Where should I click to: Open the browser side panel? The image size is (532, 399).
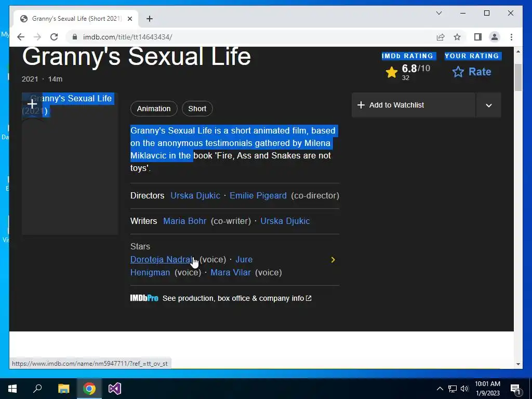pos(478,37)
